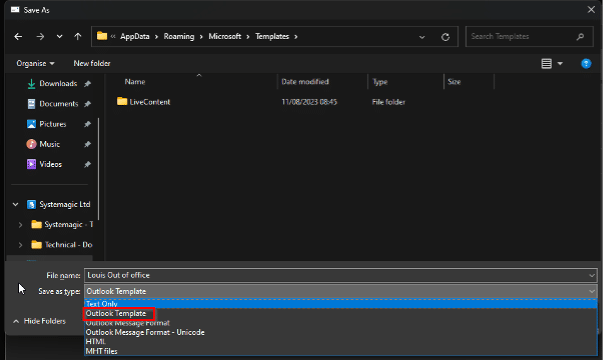Open Videos in the sidebar
This screenshot has width=604, height=360.
[x=50, y=164]
